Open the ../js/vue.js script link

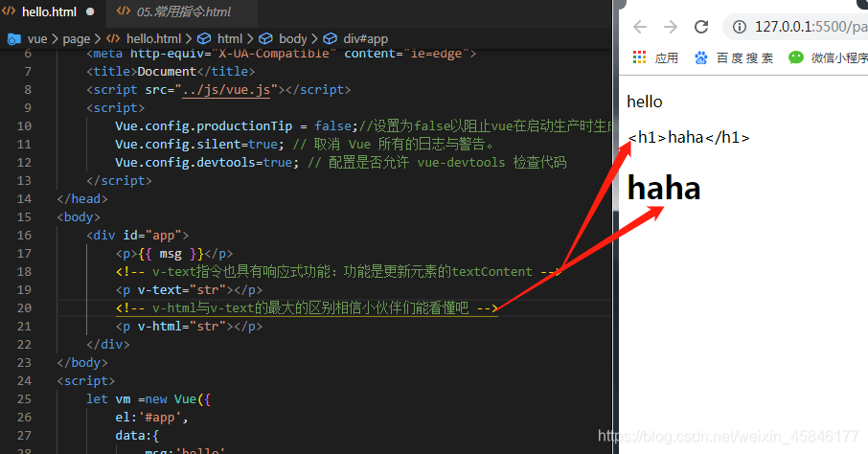pyautogui.click(x=226, y=90)
